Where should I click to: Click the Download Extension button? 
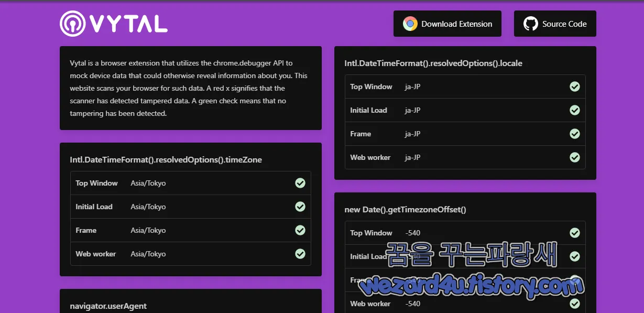[447, 24]
